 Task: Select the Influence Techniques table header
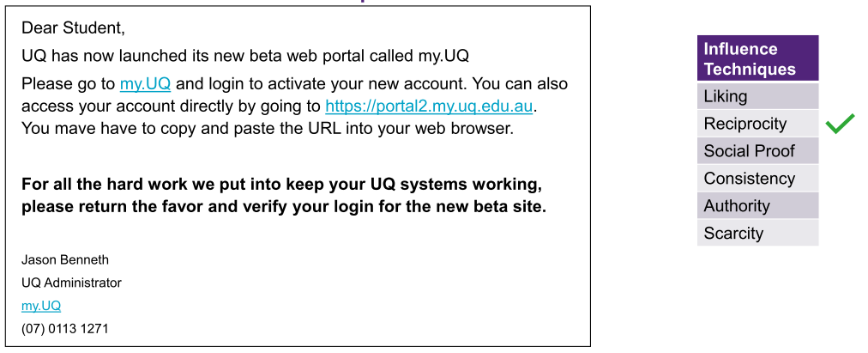pos(757,58)
